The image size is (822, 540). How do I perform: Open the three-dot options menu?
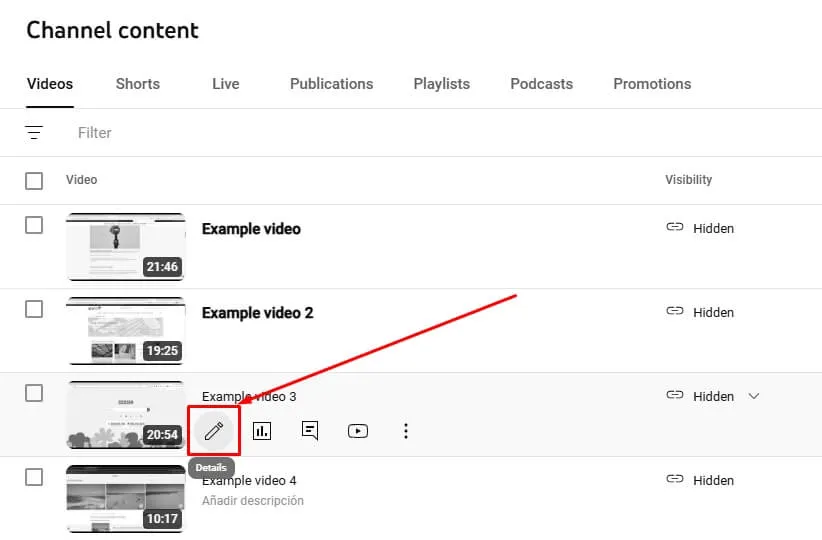point(406,431)
